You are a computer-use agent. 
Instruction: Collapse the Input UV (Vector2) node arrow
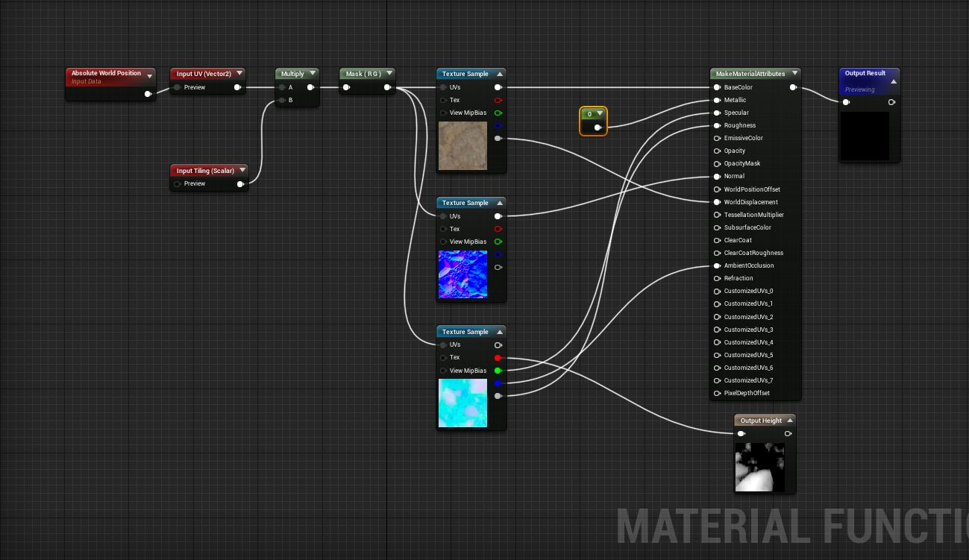pyautogui.click(x=239, y=74)
